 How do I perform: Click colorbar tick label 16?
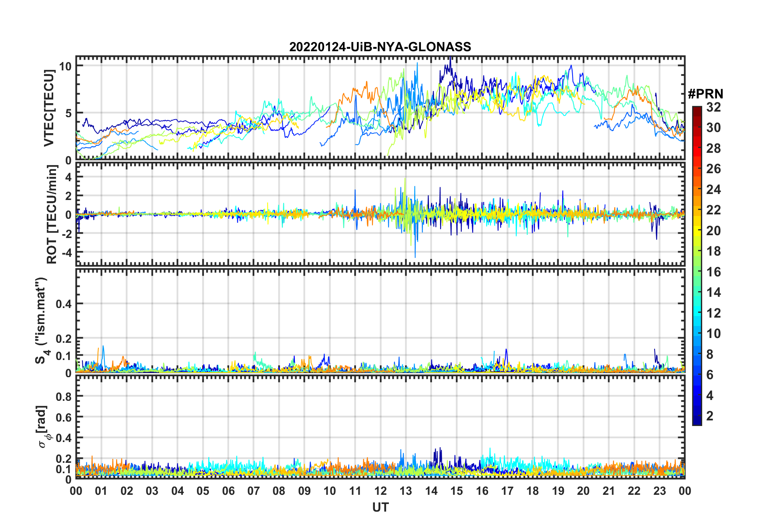click(713, 272)
